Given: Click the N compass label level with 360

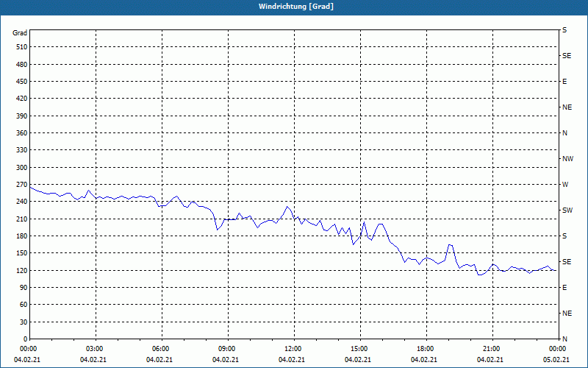Looking at the screenshot, I should (x=564, y=133).
